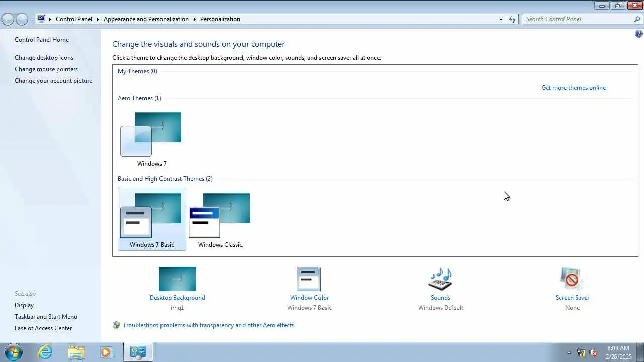Open Desktop Background settings icon
The height and width of the screenshot is (362, 644).
click(x=177, y=279)
